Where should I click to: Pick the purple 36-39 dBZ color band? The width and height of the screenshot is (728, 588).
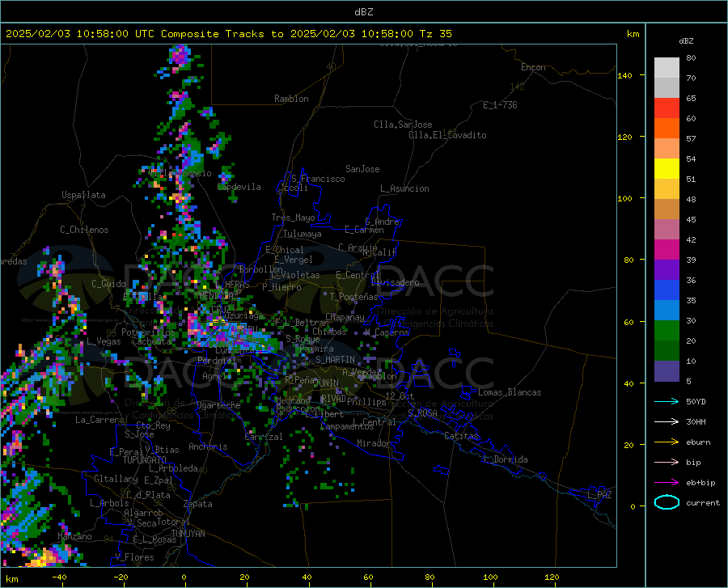(x=667, y=270)
